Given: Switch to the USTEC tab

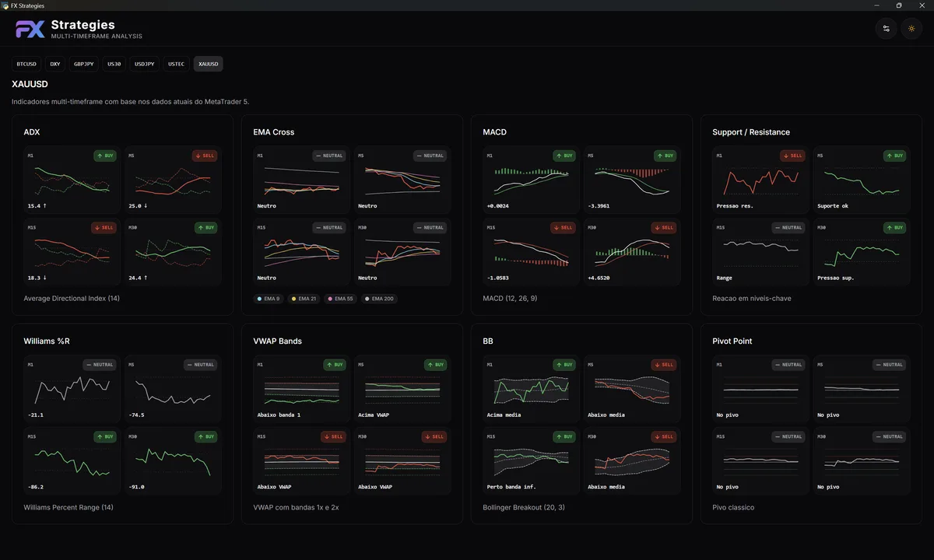Looking at the screenshot, I should point(175,64).
